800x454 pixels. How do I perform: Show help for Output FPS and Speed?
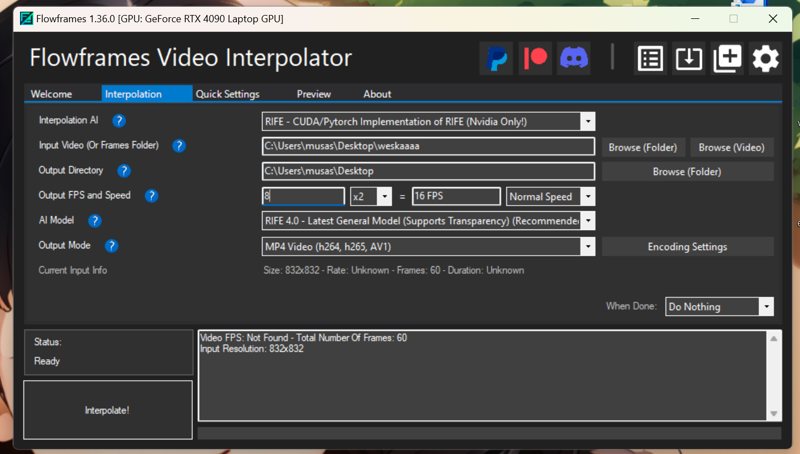151,196
